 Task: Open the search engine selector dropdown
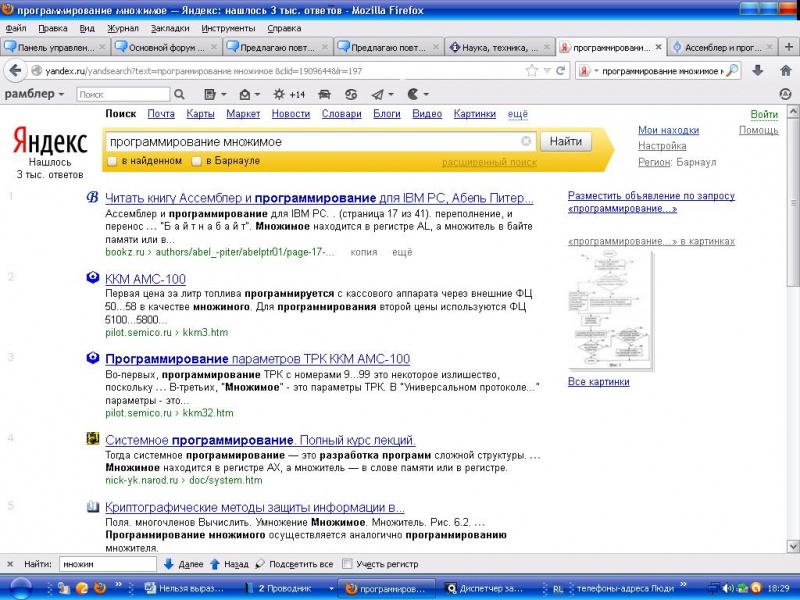pyautogui.click(x=591, y=71)
